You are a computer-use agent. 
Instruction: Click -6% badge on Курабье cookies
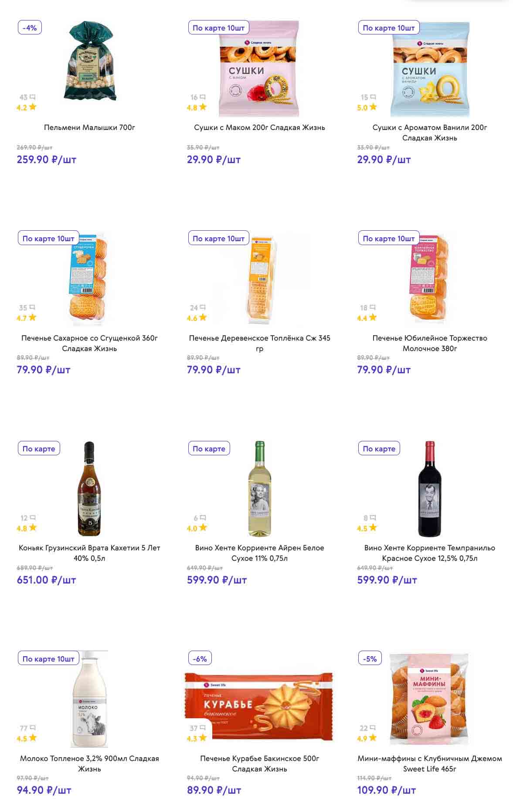(200, 658)
